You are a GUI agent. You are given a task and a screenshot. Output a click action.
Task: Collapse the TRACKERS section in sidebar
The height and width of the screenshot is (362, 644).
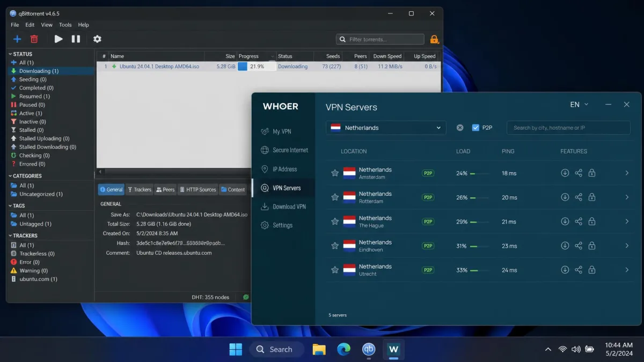point(10,236)
